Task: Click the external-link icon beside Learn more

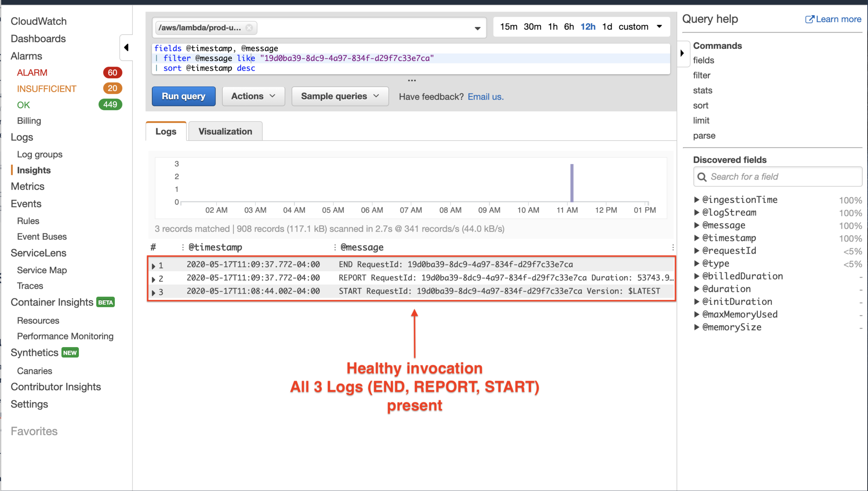Action: click(x=810, y=19)
